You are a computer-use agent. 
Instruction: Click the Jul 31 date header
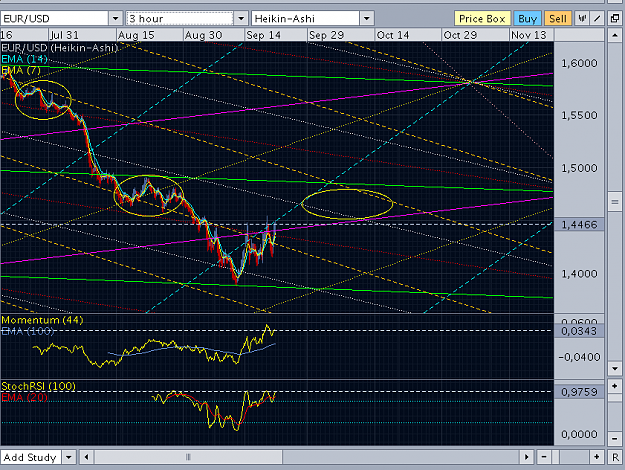pos(65,35)
